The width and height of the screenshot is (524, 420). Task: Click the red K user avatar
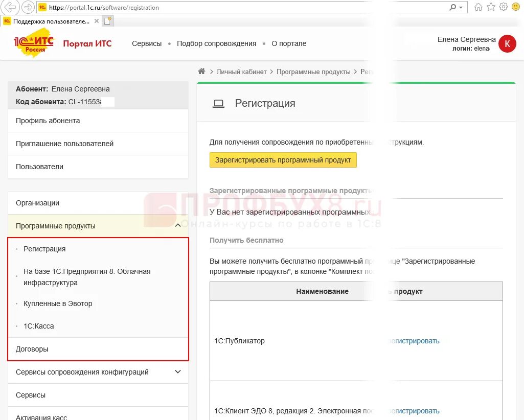tap(507, 43)
